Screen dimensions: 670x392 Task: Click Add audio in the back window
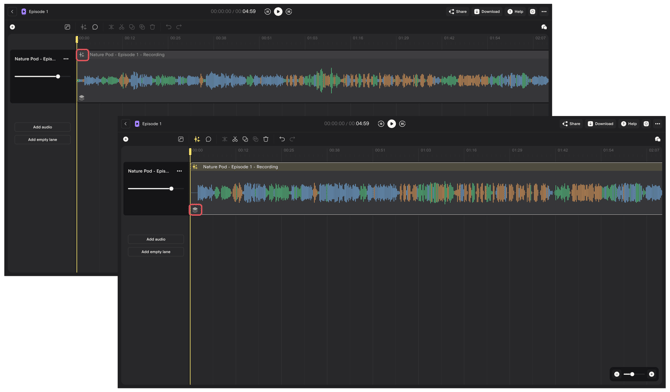click(x=43, y=127)
